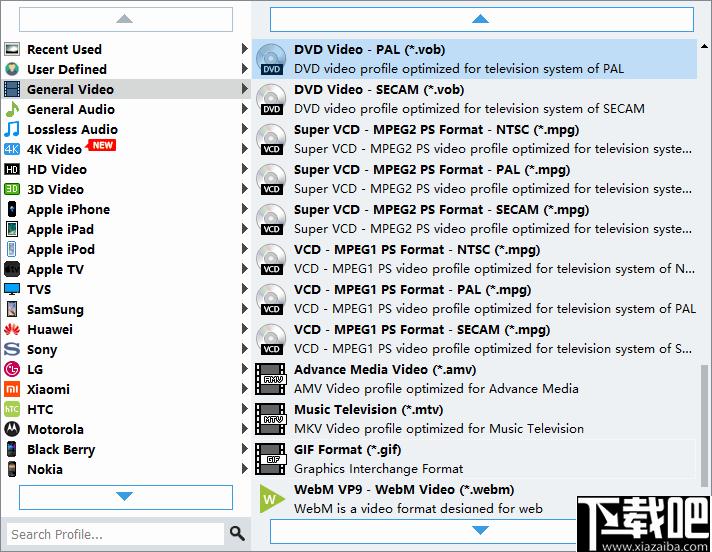Open the HD Video category
Image resolution: width=712 pixels, height=552 pixels.
tap(126, 169)
